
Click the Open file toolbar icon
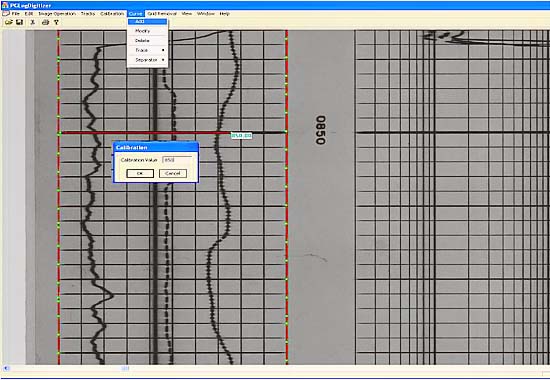point(9,22)
